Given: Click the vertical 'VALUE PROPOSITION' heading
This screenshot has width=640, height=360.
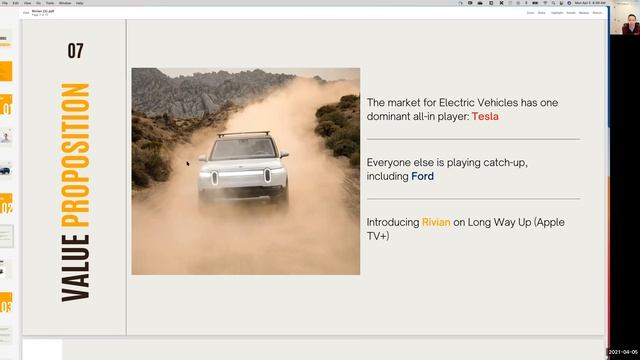Looking at the screenshot, I should pyautogui.click(x=76, y=193).
